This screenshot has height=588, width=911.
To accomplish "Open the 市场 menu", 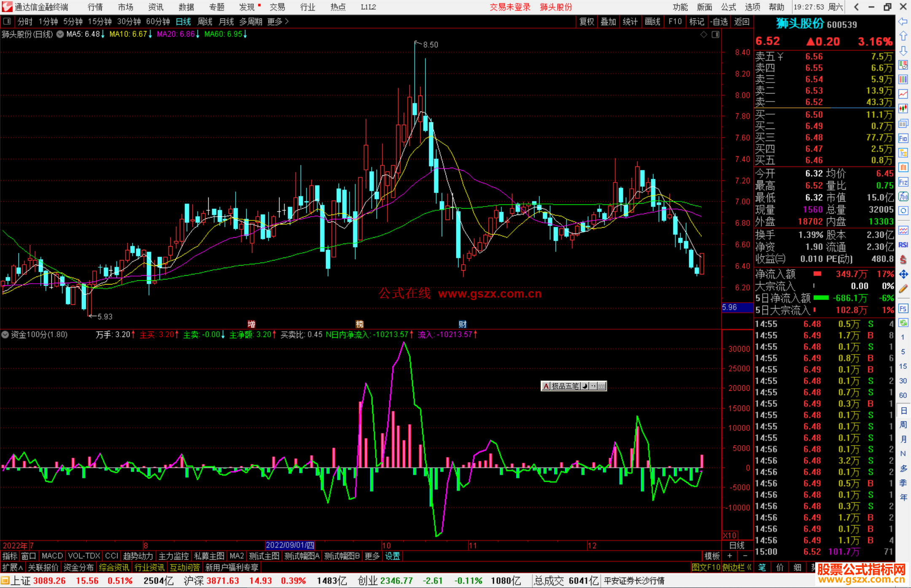I will [x=125, y=7].
